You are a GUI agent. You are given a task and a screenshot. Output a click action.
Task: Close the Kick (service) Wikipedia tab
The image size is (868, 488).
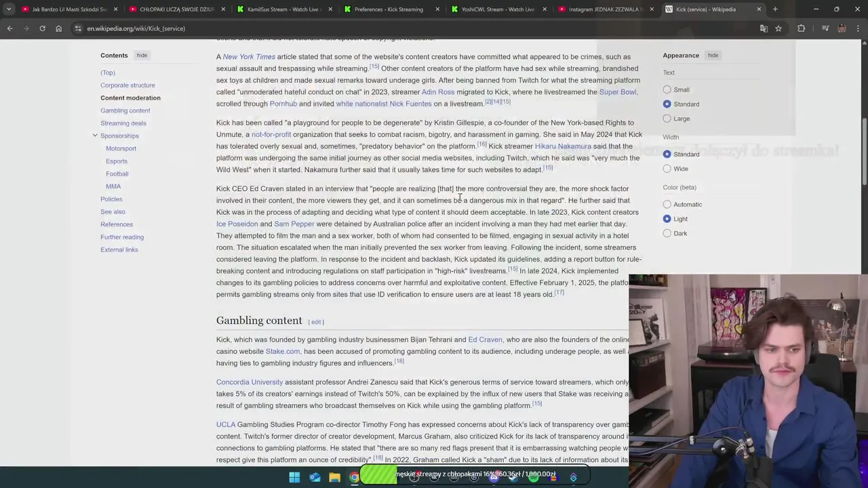[x=759, y=9]
